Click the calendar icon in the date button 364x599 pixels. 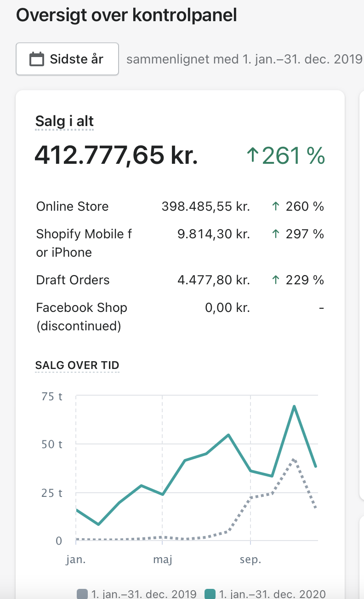[37, 59]
